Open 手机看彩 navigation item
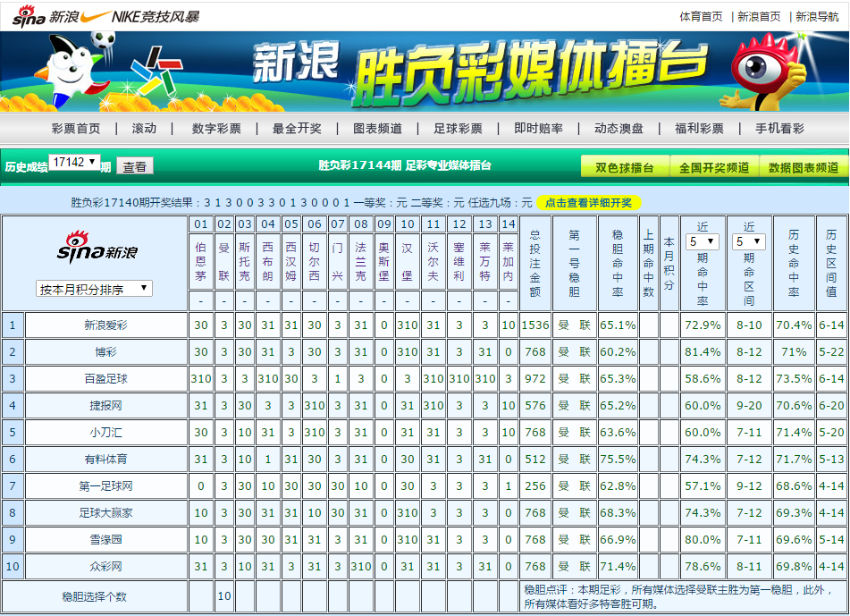This screenshot has width=850, height=616. 779,129
